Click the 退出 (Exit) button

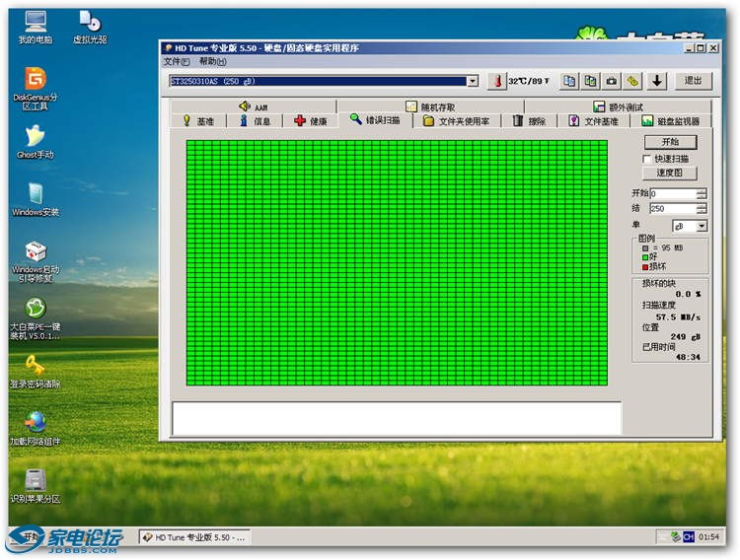click(x=694, y=81)
